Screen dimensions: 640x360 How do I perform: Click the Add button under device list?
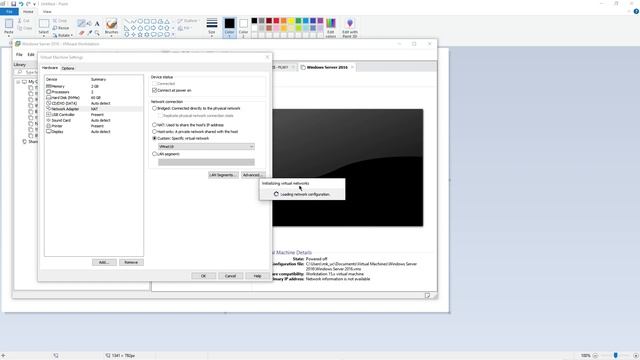click(104, 262)
